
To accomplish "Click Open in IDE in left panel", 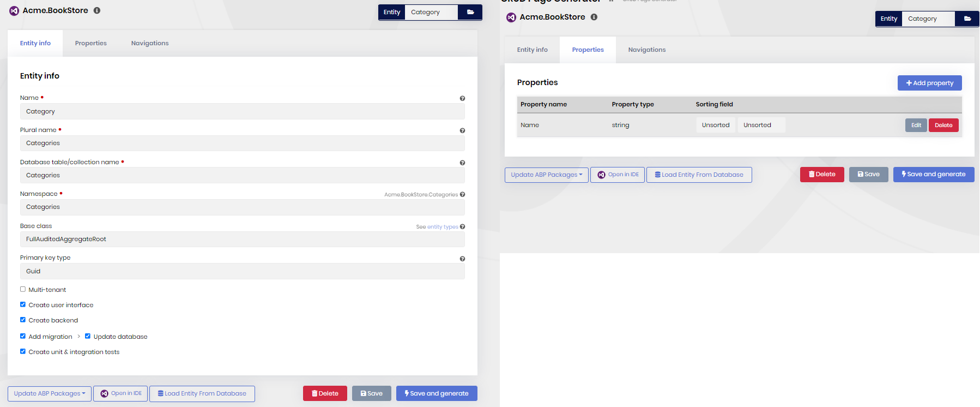I will (120, 393).
